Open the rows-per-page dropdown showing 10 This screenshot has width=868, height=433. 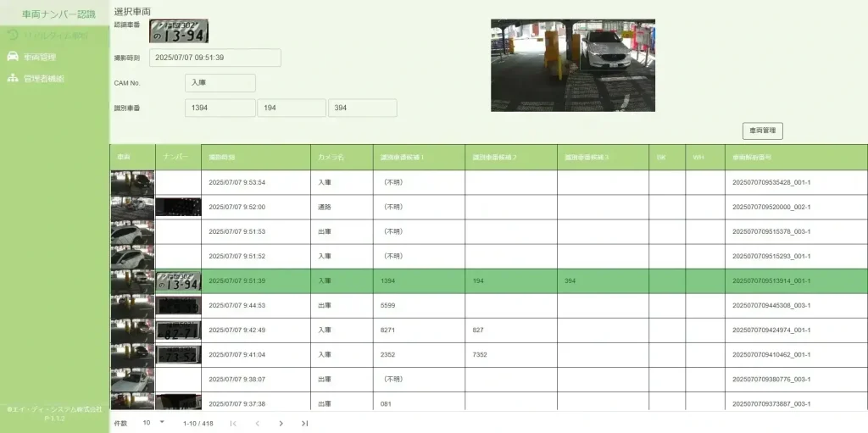point(153,422)
